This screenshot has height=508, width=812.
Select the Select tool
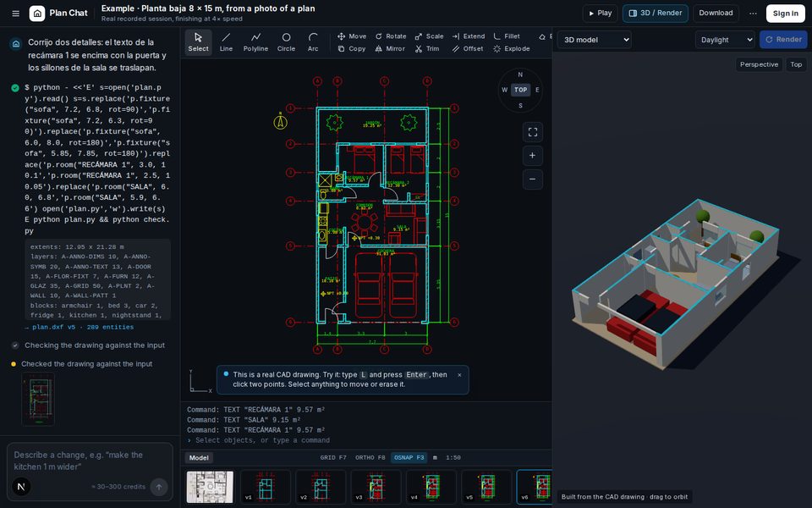tap(198, 42)
